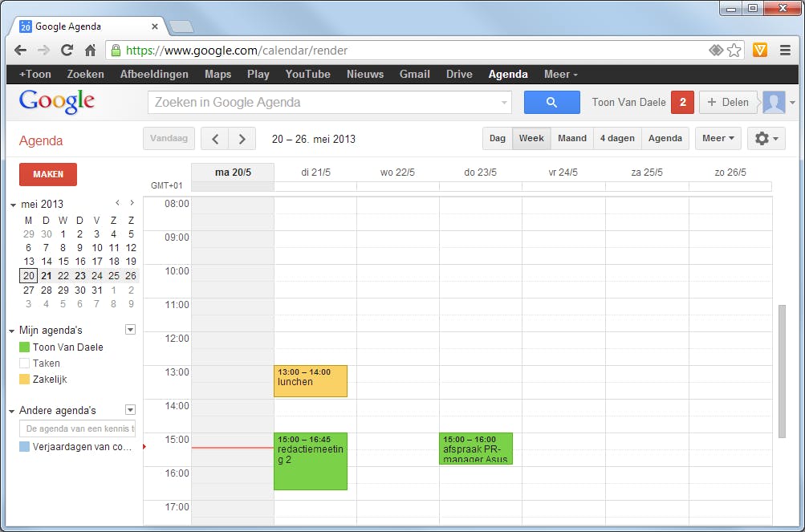805x532 pixels.
Task: Open the redactiemeeting 2 event
Action: coord(310,461)
